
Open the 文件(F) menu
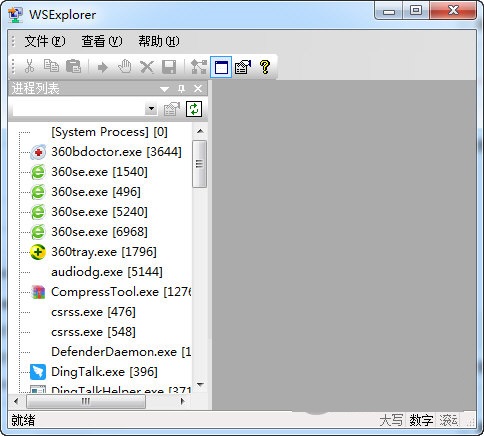[45, 41]
